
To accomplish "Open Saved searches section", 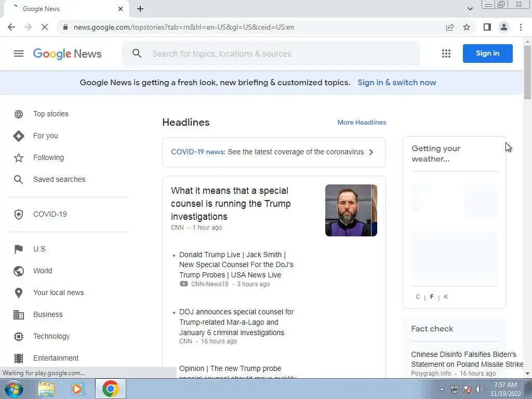I will [59, 179].
